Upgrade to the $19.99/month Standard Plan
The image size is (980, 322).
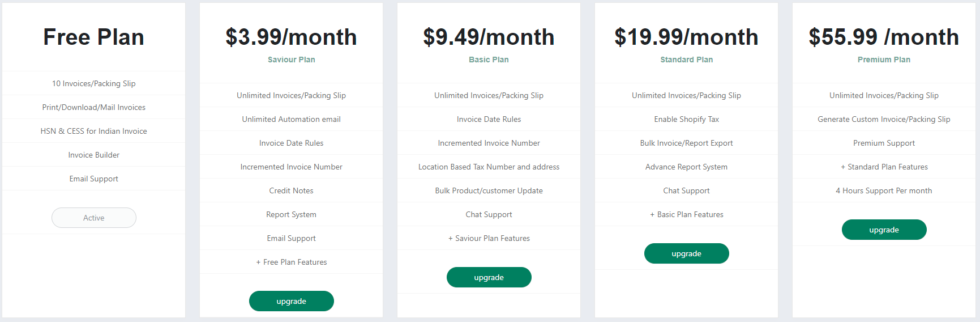(687, 253)
